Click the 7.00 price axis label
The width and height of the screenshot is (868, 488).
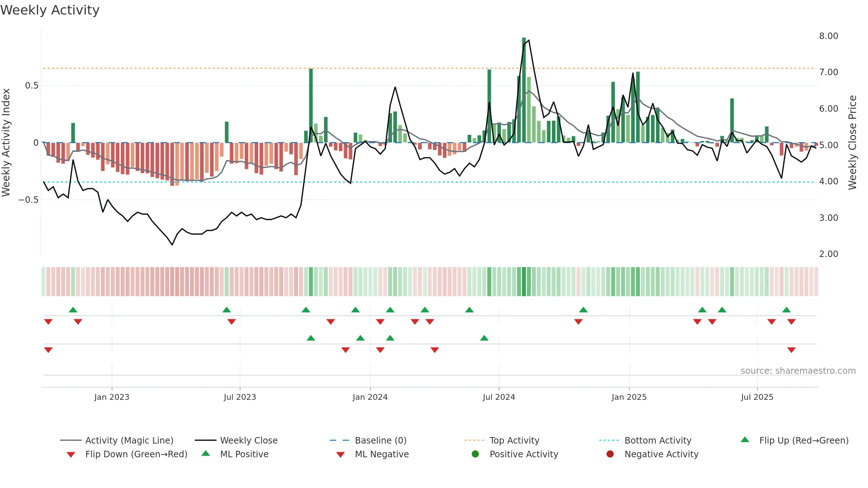[x=829, y=72]
